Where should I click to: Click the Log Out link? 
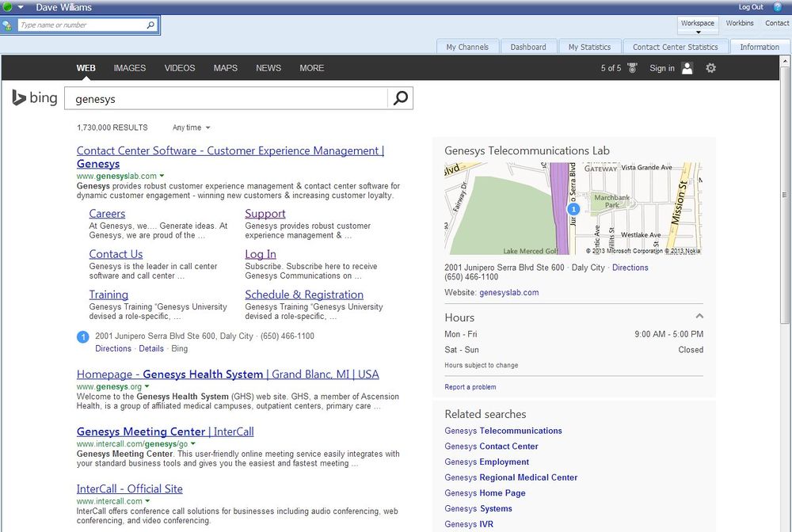[x=751, y=7]
